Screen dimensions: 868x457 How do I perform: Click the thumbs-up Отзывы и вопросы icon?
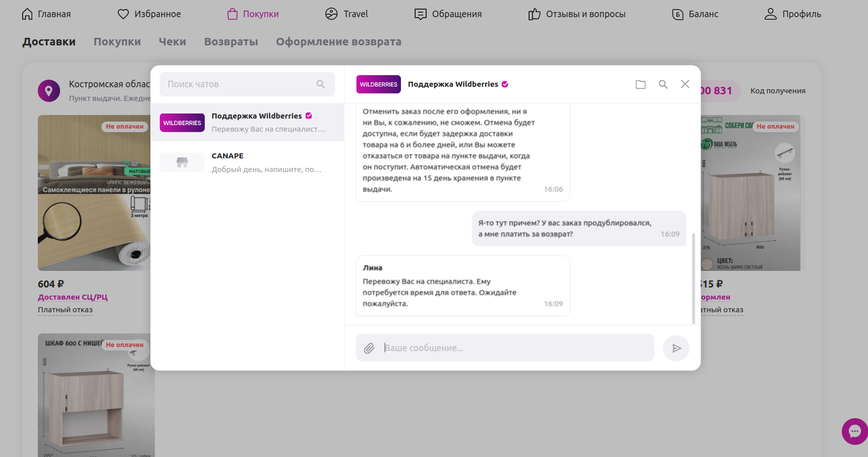[x=534, y=14]
